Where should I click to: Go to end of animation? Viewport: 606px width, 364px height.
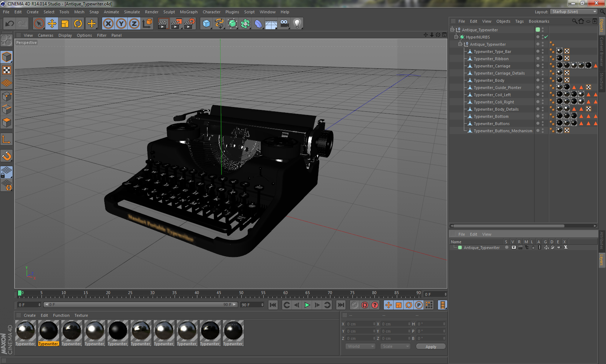tap(341, 305)
